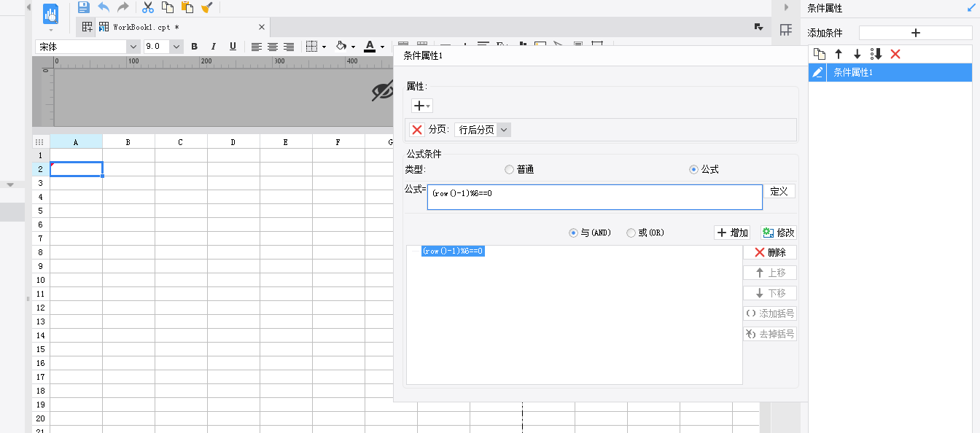
Task: Copy using the main toolbar copy icon
Action: pyautogui.click(x=168, y=7)
